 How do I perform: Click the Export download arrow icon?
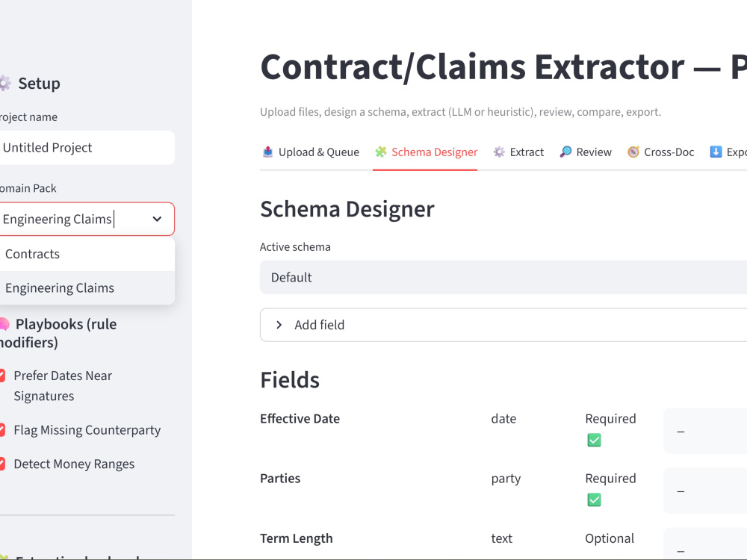tap(716, 152)
